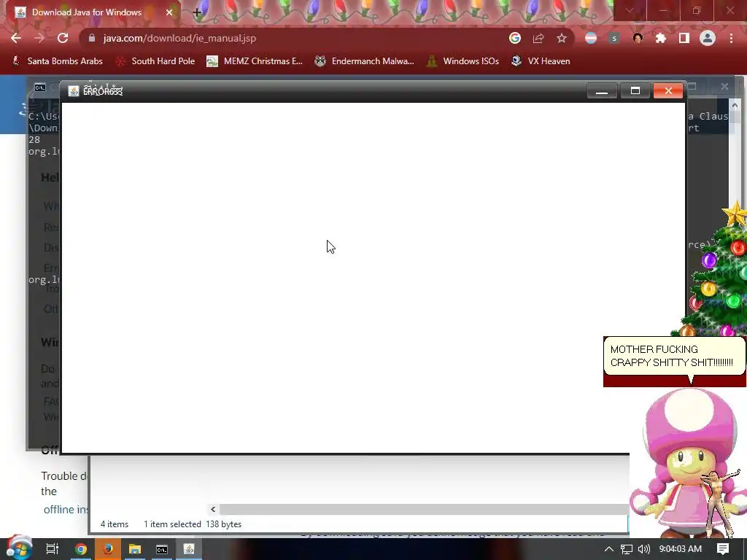Open Chrome three-dot menu

pos(731,38)
